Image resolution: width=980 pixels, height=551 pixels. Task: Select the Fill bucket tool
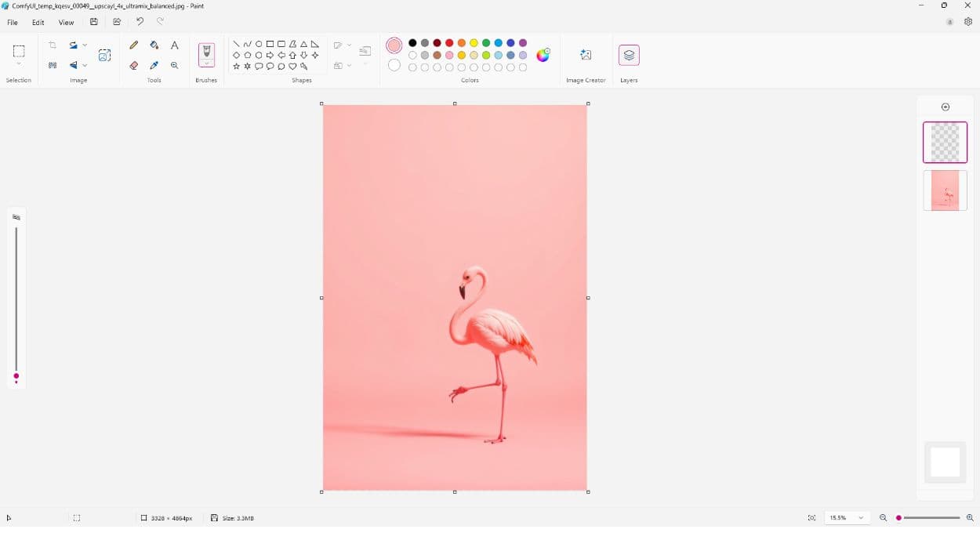point(154,45)
